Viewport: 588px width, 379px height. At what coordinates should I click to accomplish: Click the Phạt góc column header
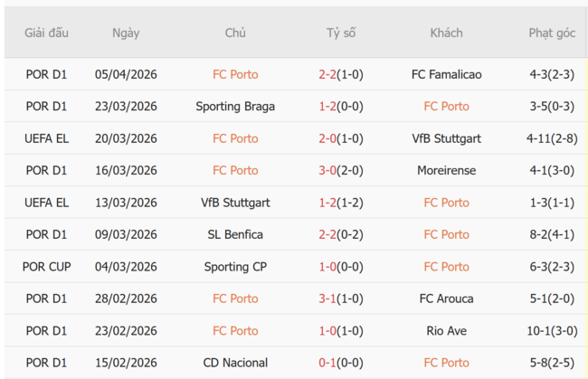click(x=552, y=33)
